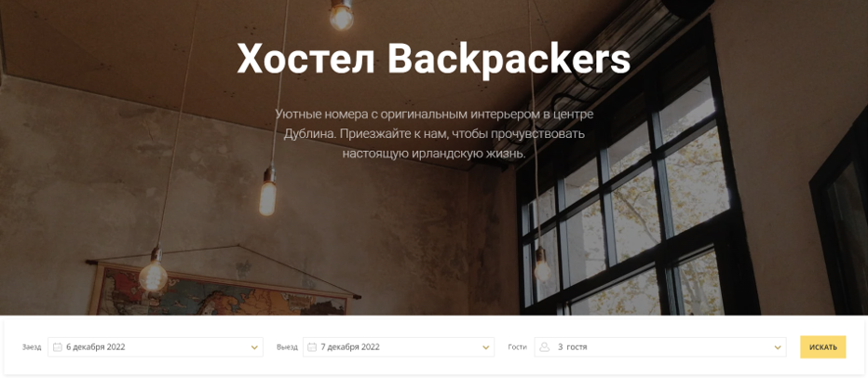Viewport: 868px width, 379px height.
Task: Click the person icon in the Гости field
Action: (x=545, y=347)
